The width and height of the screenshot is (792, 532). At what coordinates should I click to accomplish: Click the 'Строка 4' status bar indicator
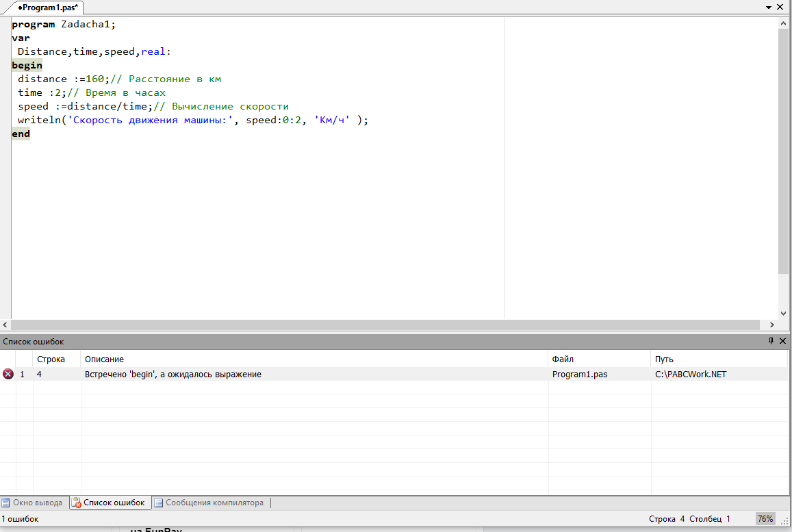[667, 519]
